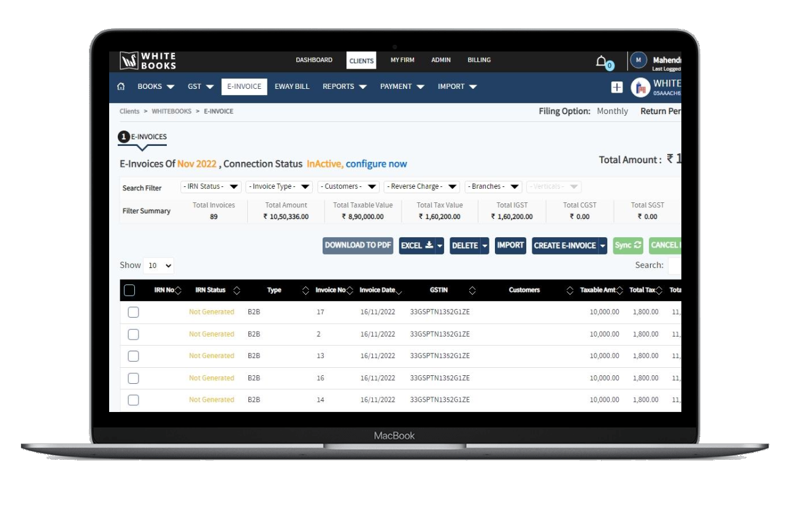Click the DOWNLOAD TO PDF button
This screenshot has width=812, height=515.
click(358, 245)
